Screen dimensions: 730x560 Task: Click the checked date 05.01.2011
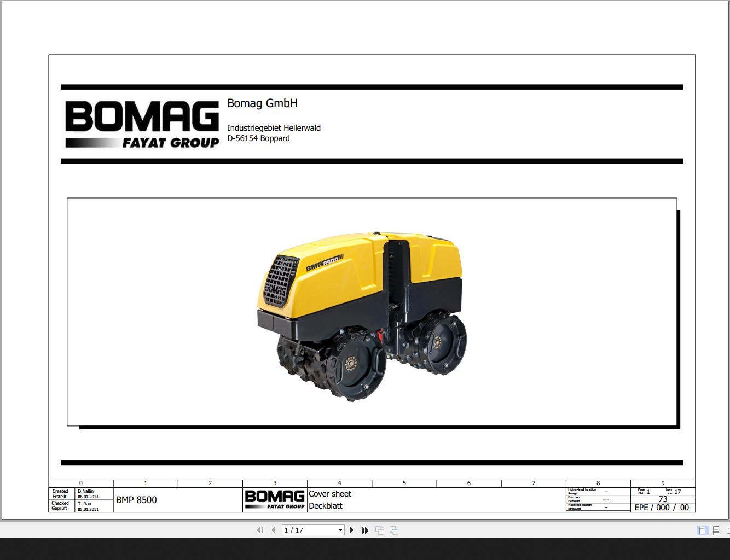coord(88,509)
